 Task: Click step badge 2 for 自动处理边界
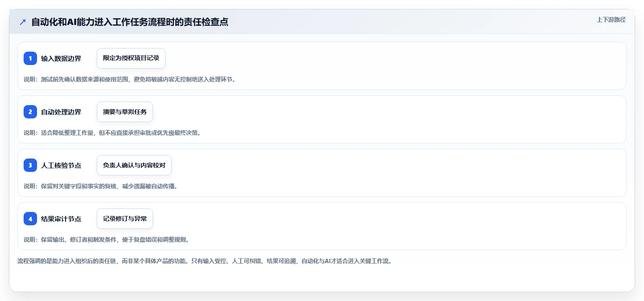(30, 112)
